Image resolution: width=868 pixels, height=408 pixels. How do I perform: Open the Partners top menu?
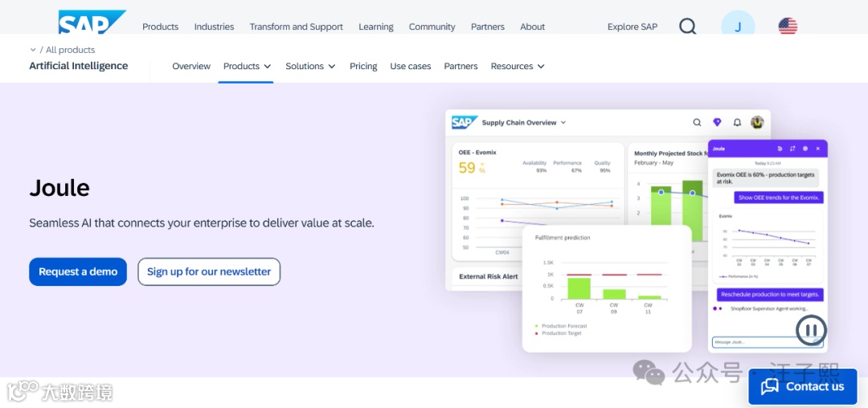[x=488, y=27]
